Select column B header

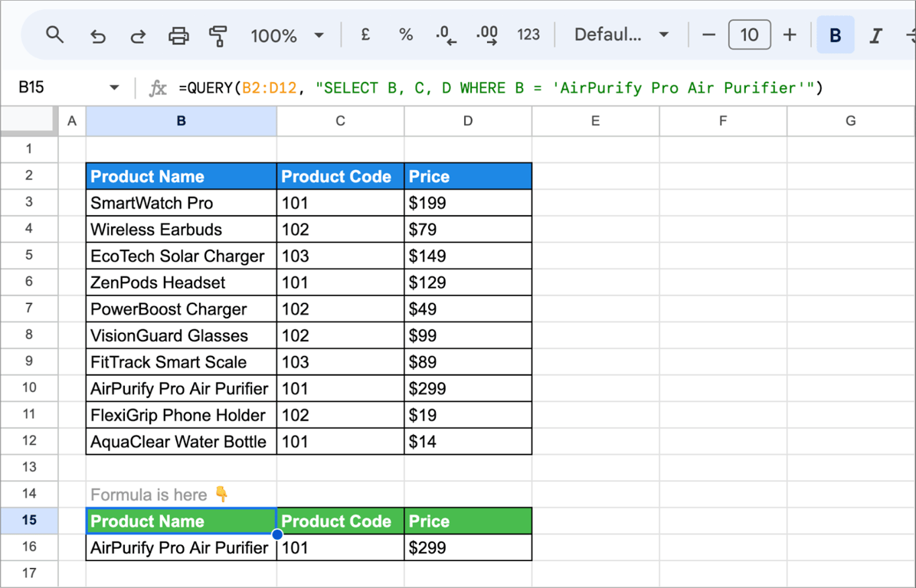tap(181, 121)
